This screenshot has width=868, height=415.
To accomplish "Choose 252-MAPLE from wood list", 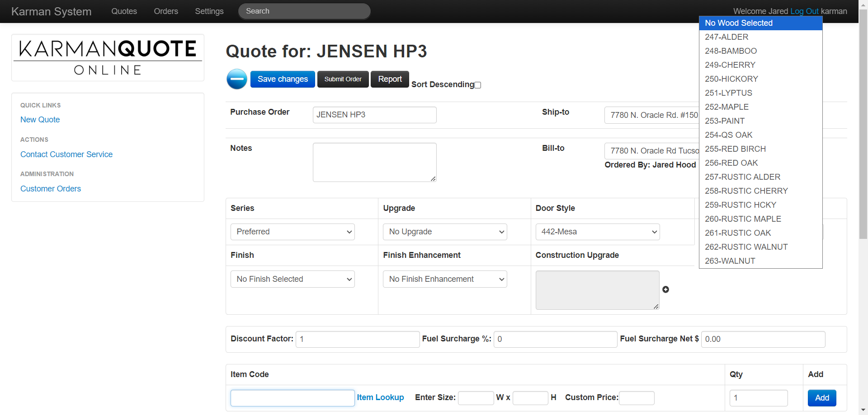I will coord(761,107).
